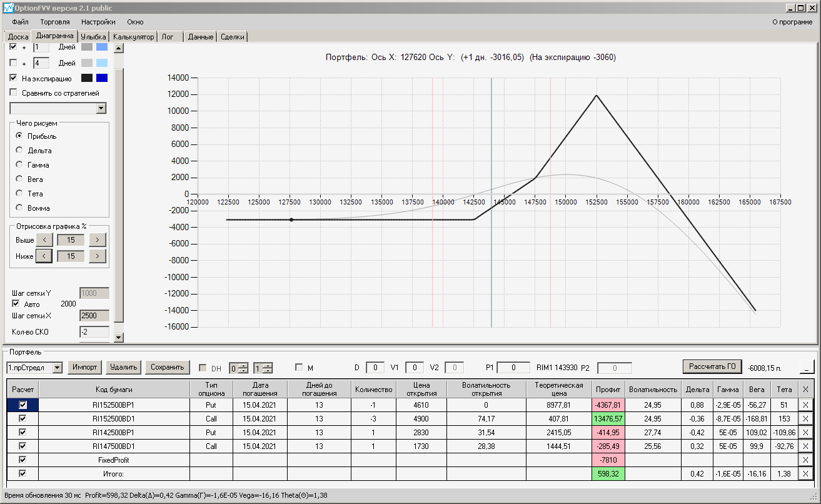
Task: Switch to the Калькулятор tab
Action: tap(133, 37)
